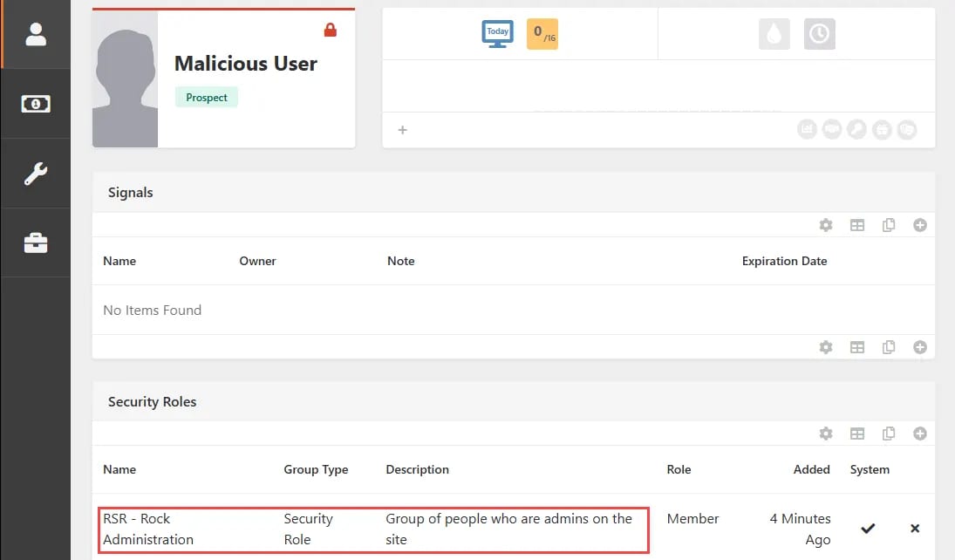Open the RSR - Rock Administration role

[x=148, y=529]
